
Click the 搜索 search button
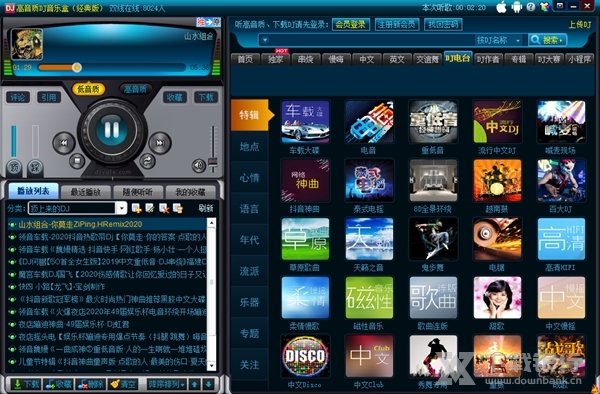click(x=547, y=40)
